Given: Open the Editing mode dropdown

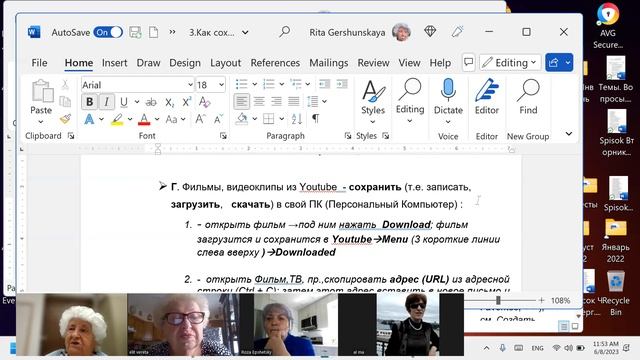Looking at the screenshot, I should pos(510,62).
